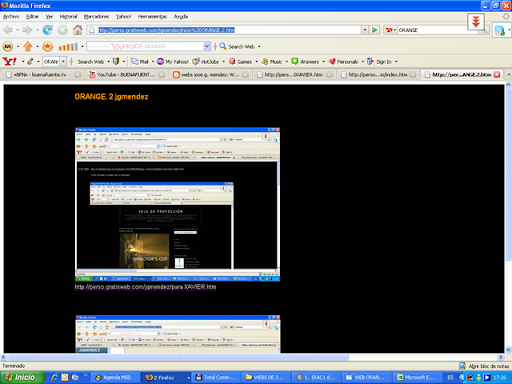Click the second screenshot image at bottom
Screen dimensions: 512x384
pyautogui.click(x=178, y=334)
